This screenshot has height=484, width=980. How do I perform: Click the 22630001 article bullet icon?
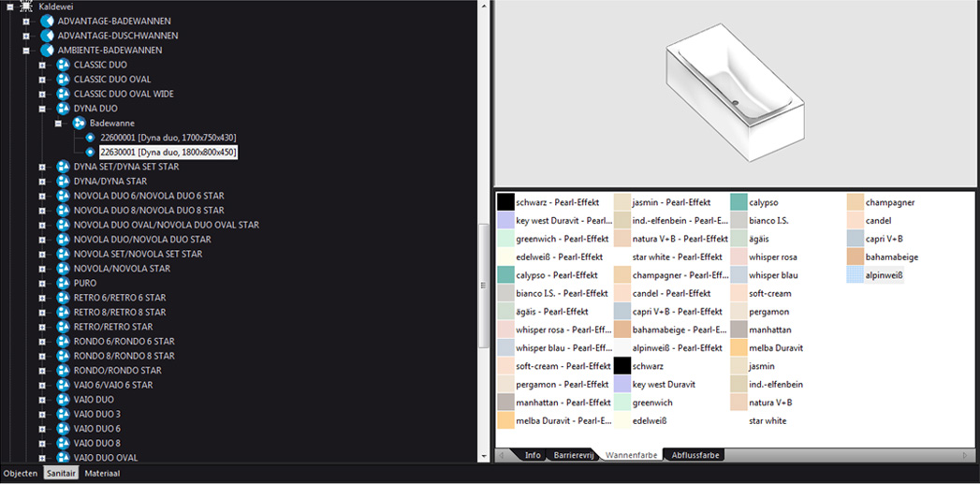coord(90,152)
